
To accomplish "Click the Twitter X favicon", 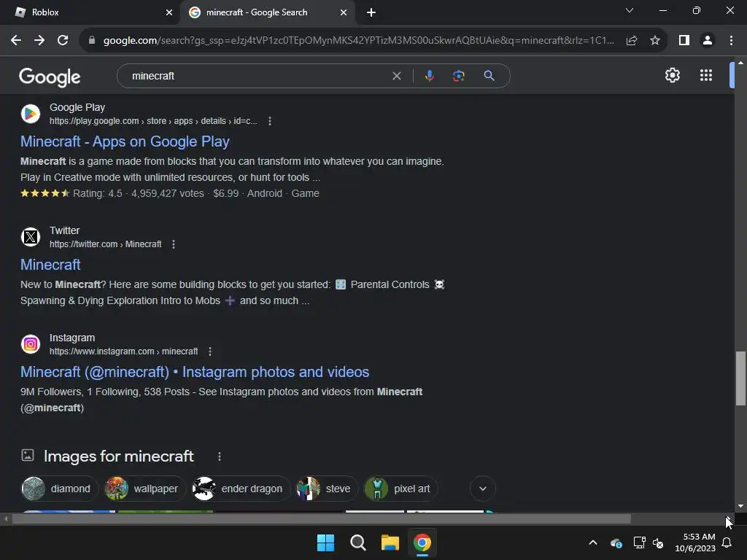I will tap(31, 237).
